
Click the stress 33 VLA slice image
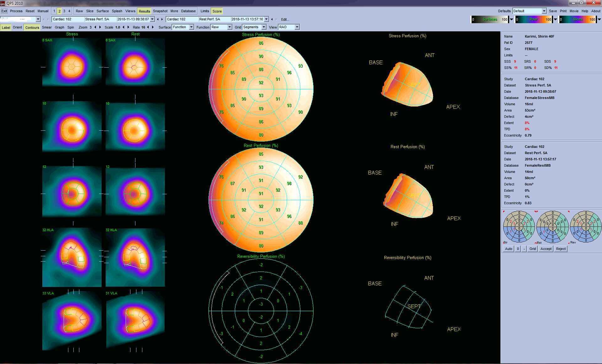click(x=72, y=320)
